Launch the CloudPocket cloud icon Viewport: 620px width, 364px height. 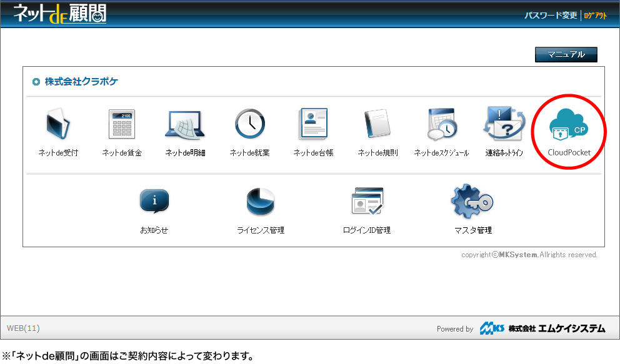tap(569, 124)
